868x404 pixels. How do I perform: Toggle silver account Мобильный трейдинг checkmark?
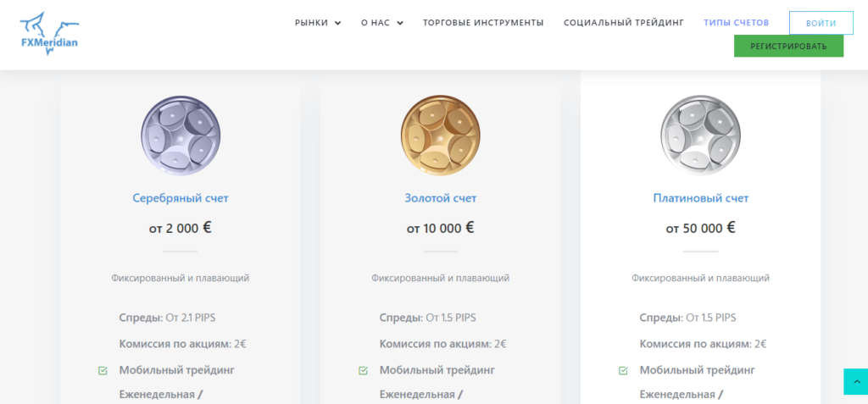click(x=103, y=370)
